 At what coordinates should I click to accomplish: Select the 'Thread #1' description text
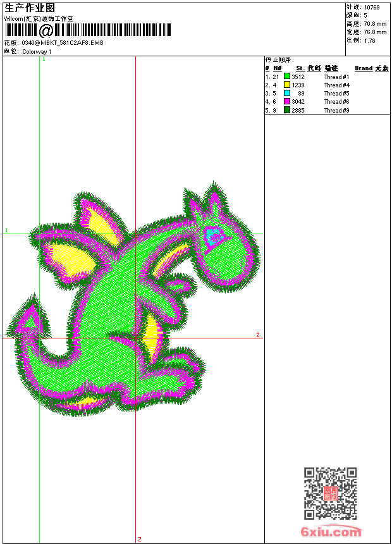pyautogui.click(x=336, y=77)
